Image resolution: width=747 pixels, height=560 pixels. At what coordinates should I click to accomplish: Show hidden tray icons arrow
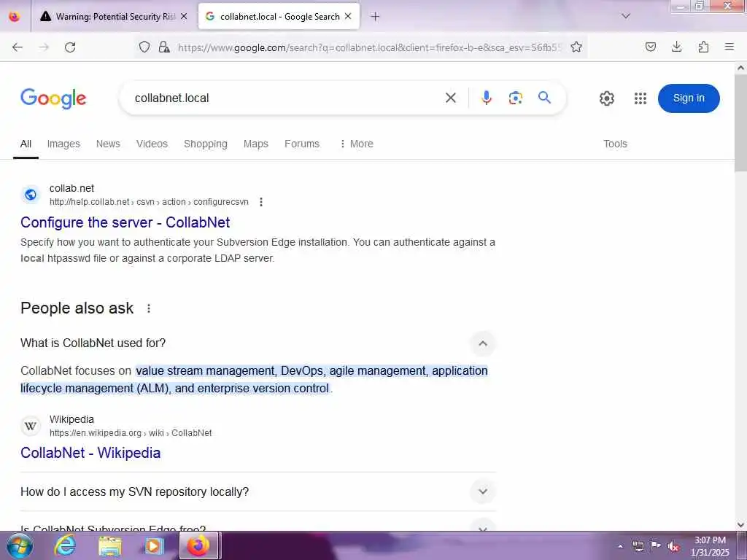pyautogui.click(x=620, y=546)
